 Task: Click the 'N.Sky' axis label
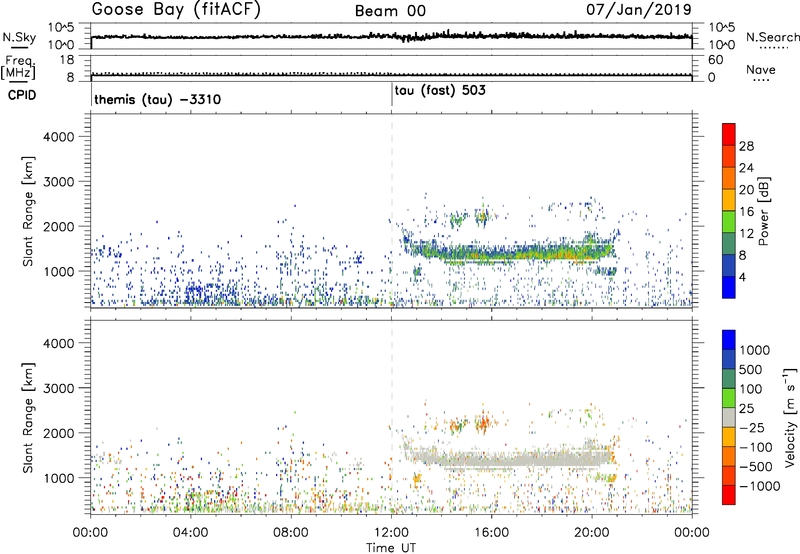pyautogui.click(x=19, y=37)
